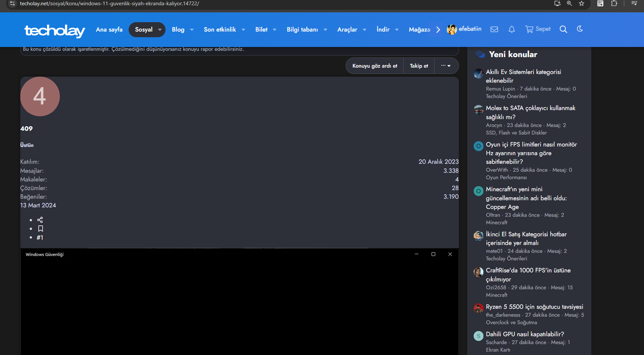
Task: Open Son etkinlik nav item
Action: coord(220,30)
